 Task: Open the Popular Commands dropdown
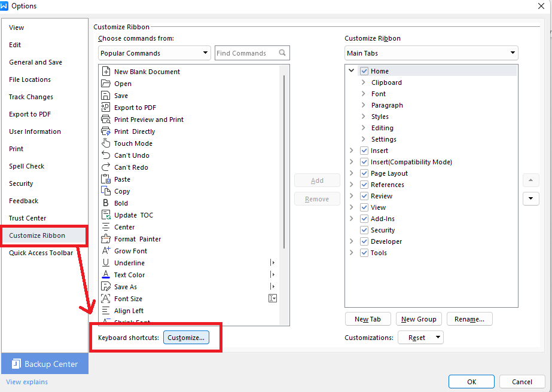[154, 53]
